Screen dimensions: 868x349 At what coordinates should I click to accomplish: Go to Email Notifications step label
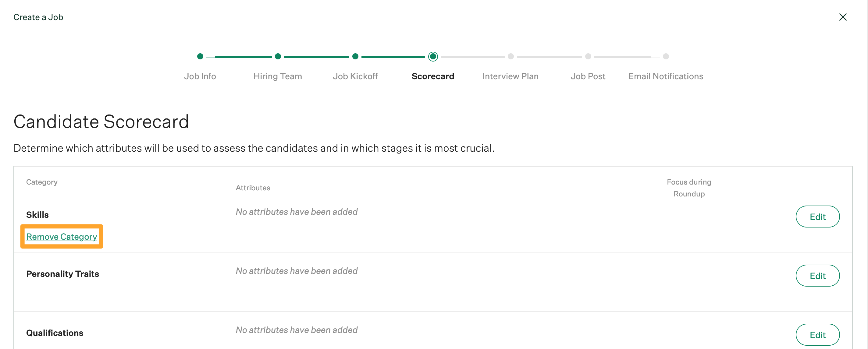[666, 76]
